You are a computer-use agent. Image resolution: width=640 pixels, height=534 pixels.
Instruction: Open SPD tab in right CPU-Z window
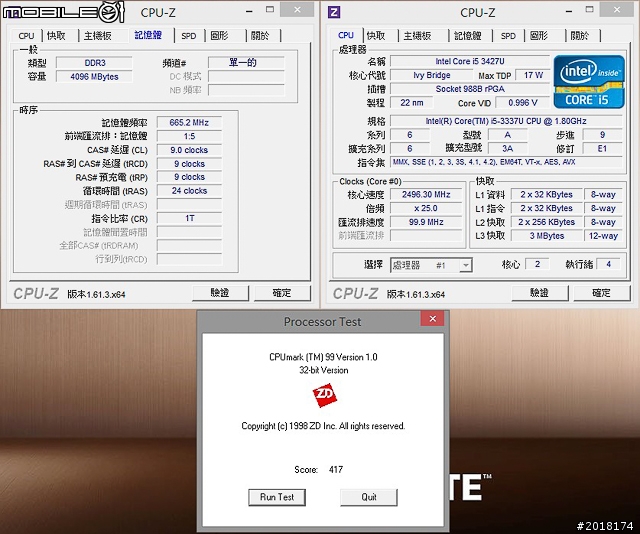[508, 36]
